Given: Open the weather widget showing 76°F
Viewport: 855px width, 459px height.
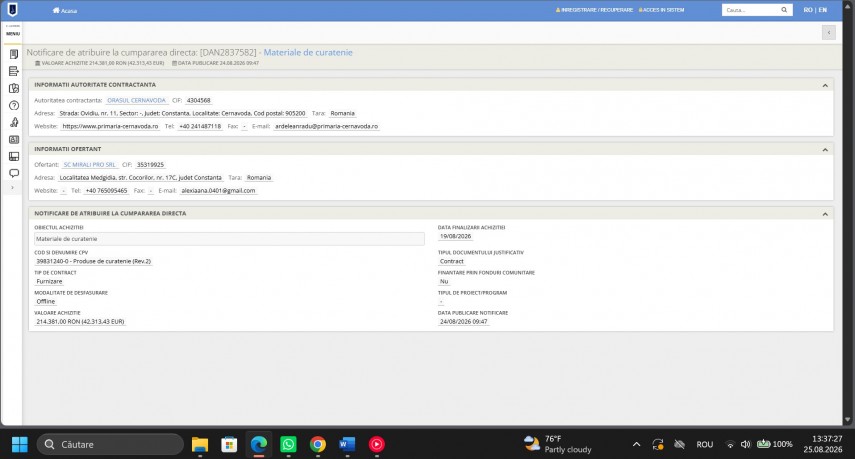Looking at the screenshot, I should (x=557, y=444).
